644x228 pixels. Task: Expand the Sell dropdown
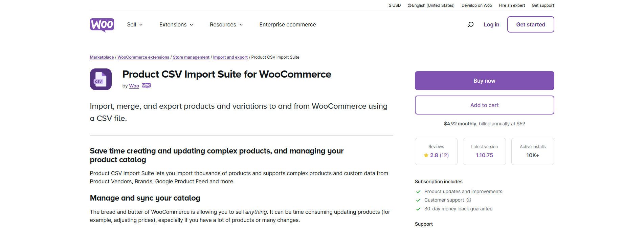click(134, 24)
